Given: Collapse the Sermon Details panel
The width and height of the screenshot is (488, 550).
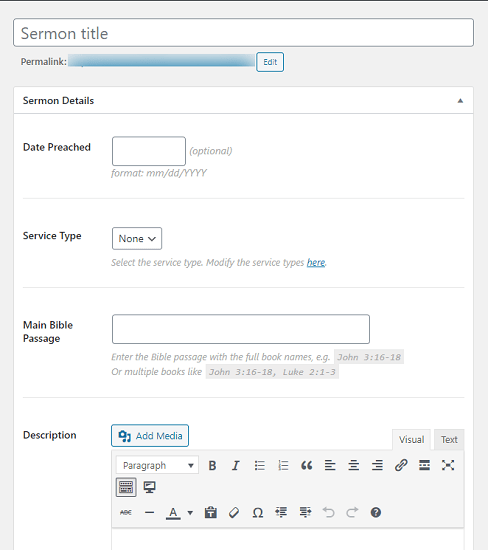Looking at the screenshot, I should tap(460, 101).
